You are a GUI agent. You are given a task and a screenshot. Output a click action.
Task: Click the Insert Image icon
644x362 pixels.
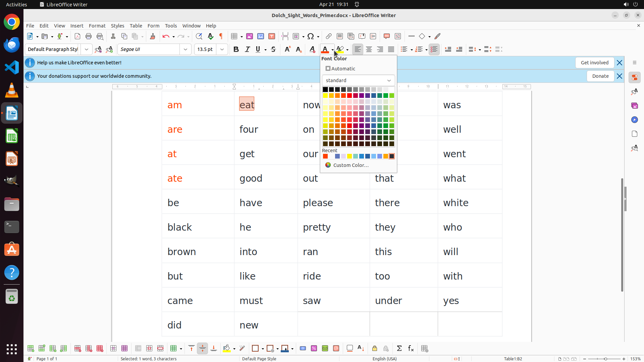tap(250, 36)
